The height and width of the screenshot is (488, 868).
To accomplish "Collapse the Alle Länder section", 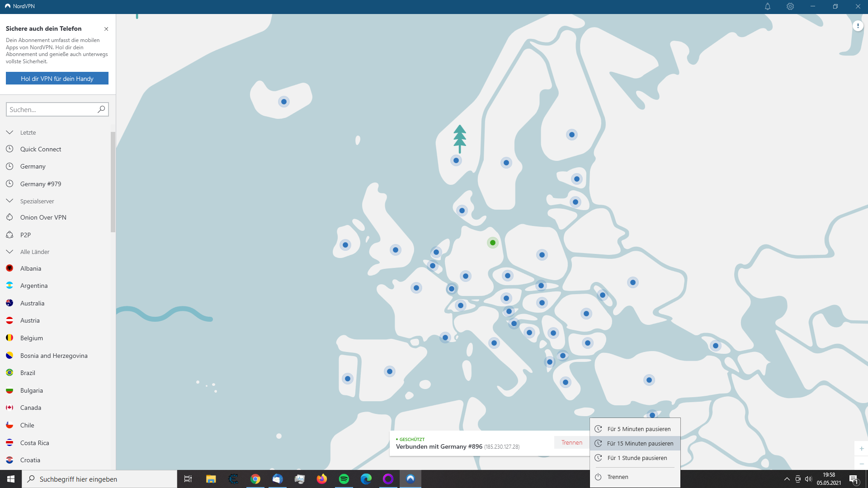I will click(9, 252).
